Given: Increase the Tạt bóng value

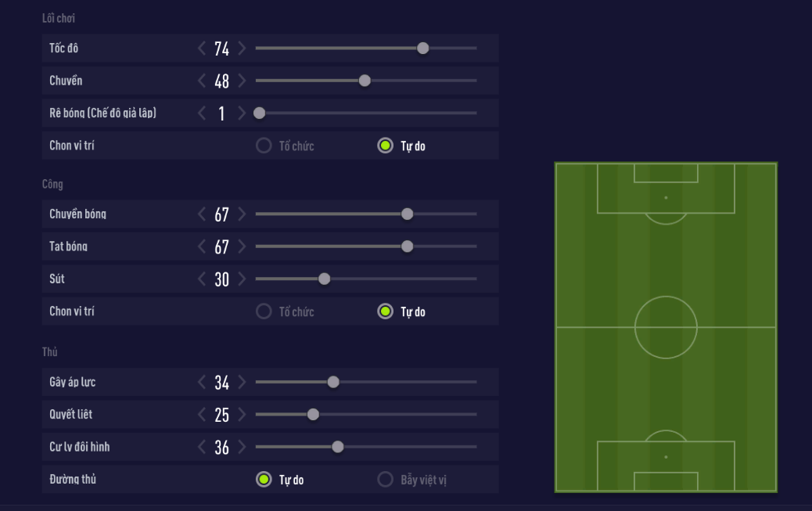Looking at the screenshot, I should [242, 247].
